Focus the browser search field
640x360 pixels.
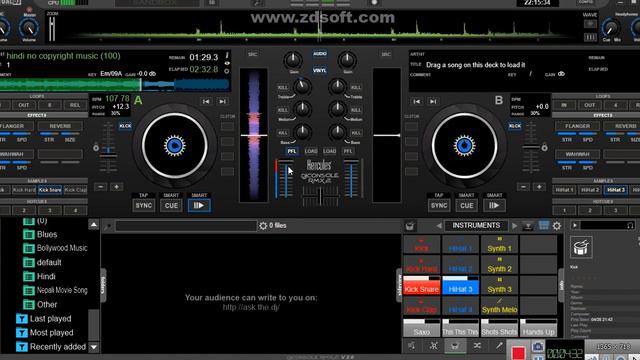[186, 226]
